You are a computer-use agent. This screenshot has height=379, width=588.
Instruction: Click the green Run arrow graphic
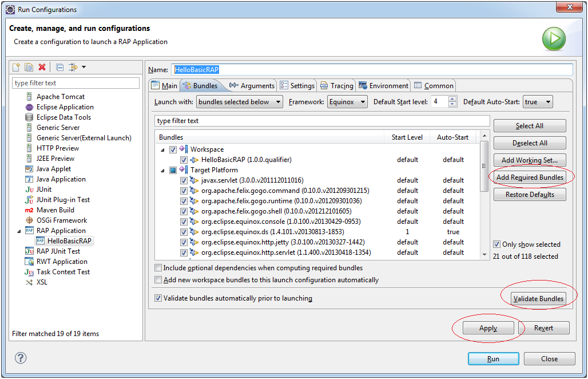[x=554, y=39]
